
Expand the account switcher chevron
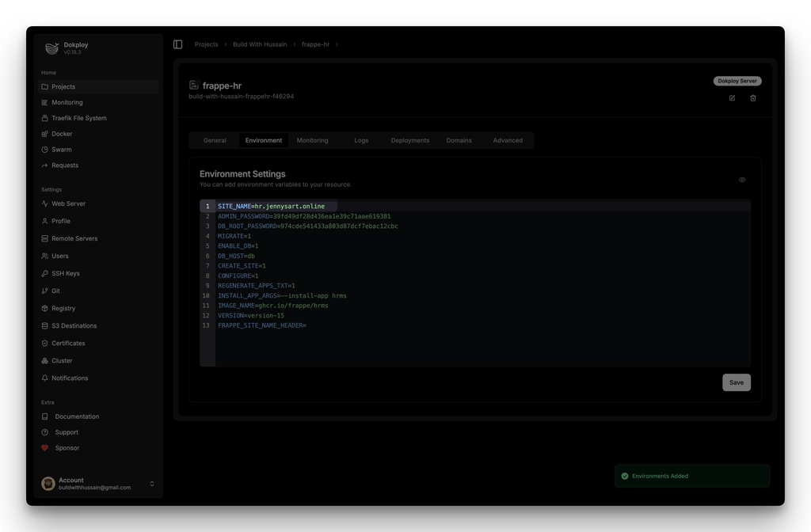[152, 484]
